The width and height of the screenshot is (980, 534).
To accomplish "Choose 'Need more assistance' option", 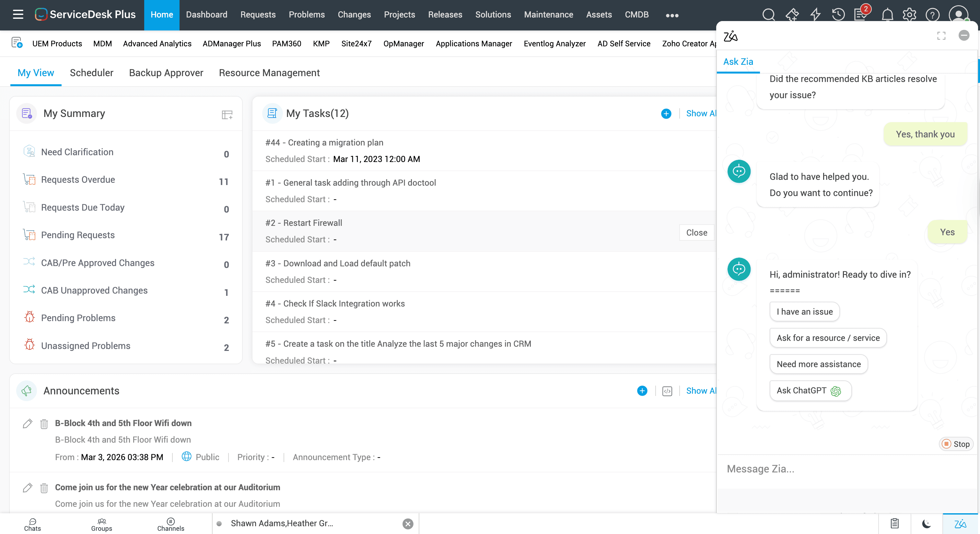I will click(818, 364).
